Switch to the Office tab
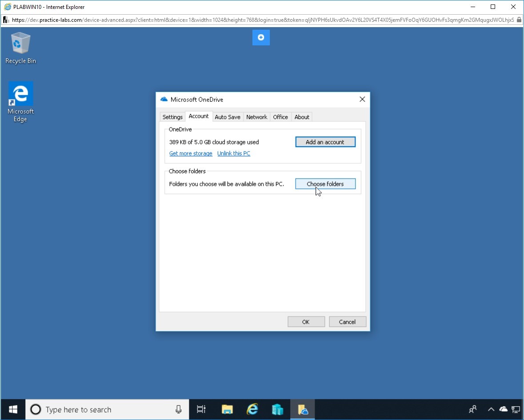This screenshot has height=420, width=524. tap(280, 117)
